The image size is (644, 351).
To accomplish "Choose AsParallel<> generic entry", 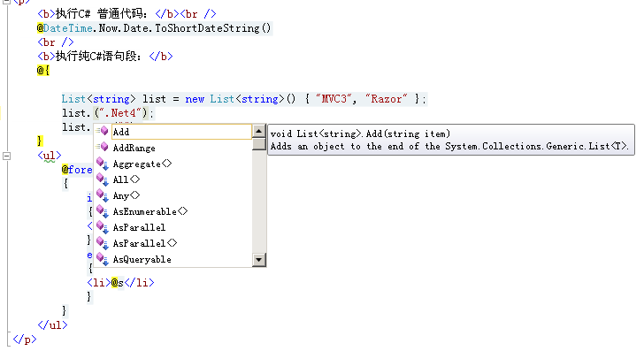I will (144, 243).
